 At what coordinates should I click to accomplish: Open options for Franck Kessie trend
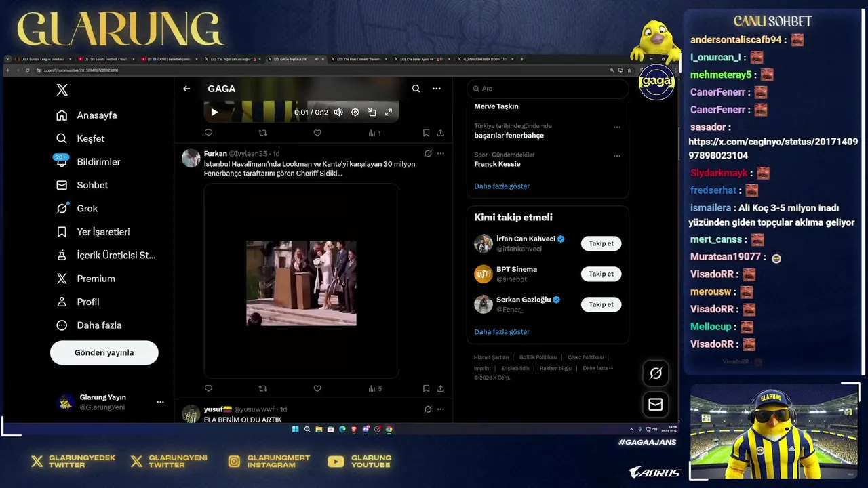coord(616,156)
